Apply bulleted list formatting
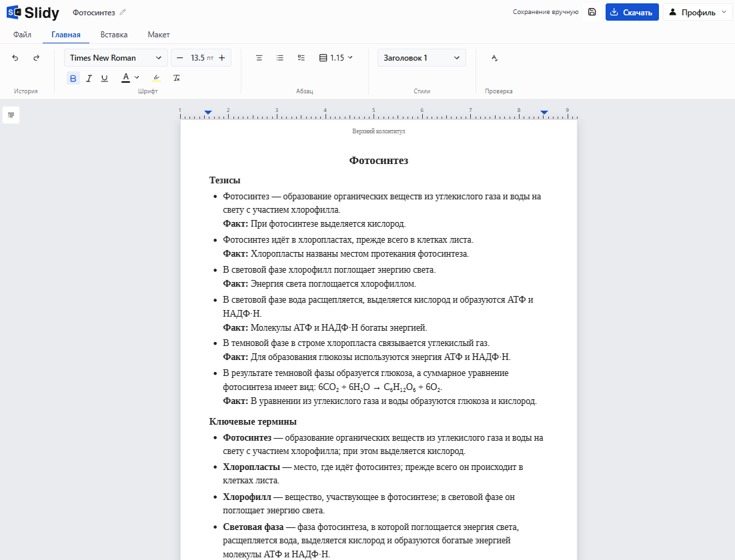The image size is (735, 560). click(x=280, y=57)
